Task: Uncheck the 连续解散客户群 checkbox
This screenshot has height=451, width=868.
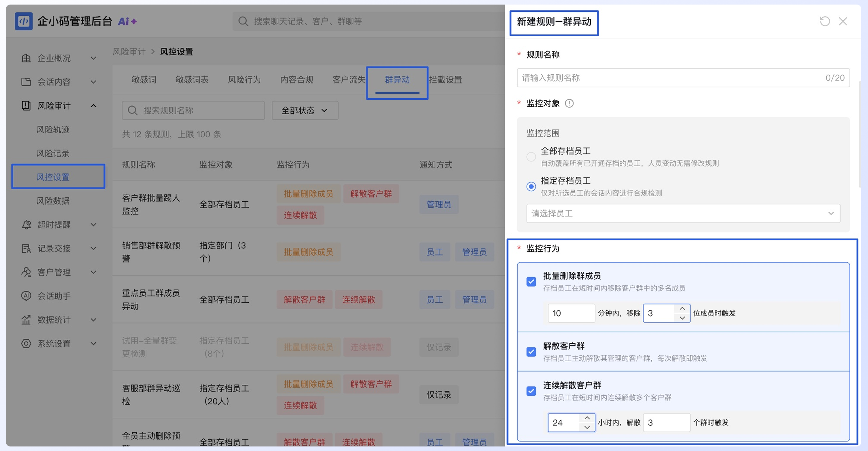Action: tap(531, 391)
